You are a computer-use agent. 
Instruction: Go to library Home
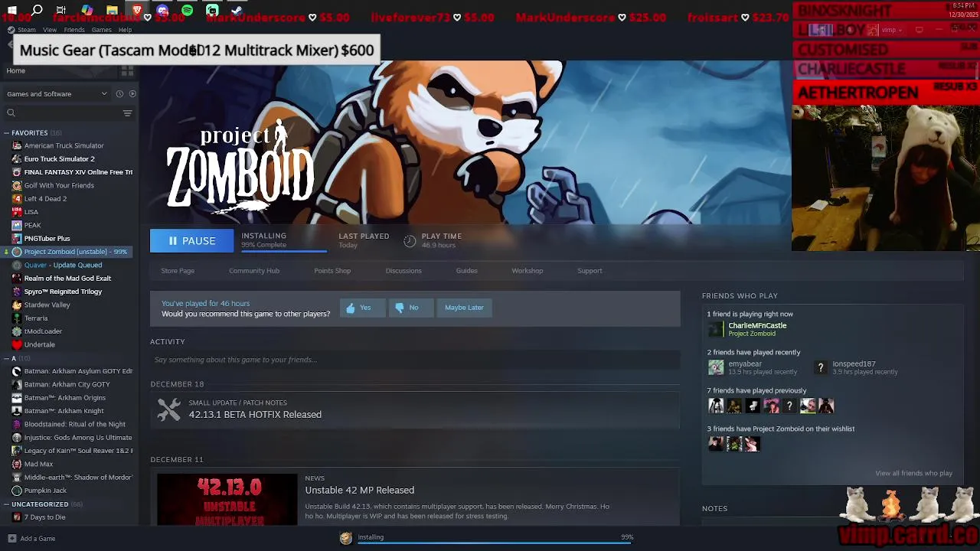tap(15, 70)
